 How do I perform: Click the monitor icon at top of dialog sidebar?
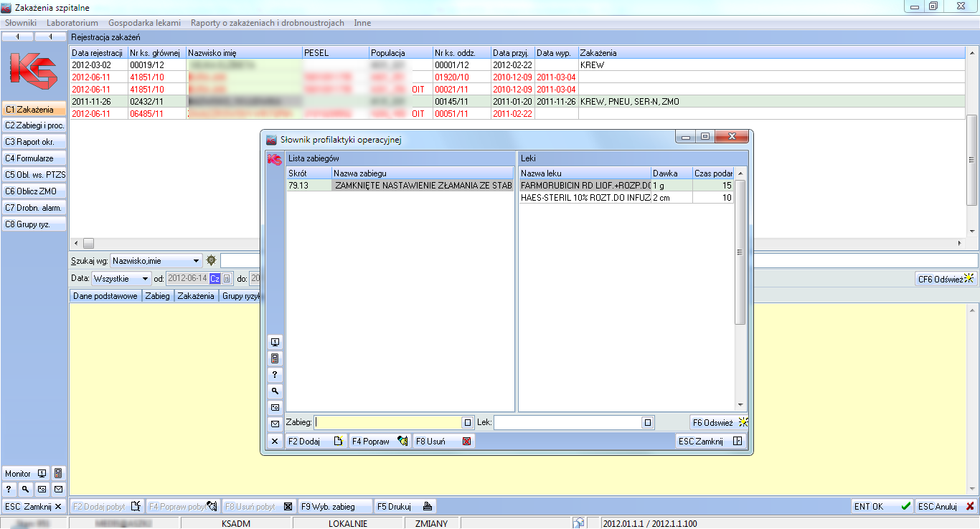[x=274, y=342]
